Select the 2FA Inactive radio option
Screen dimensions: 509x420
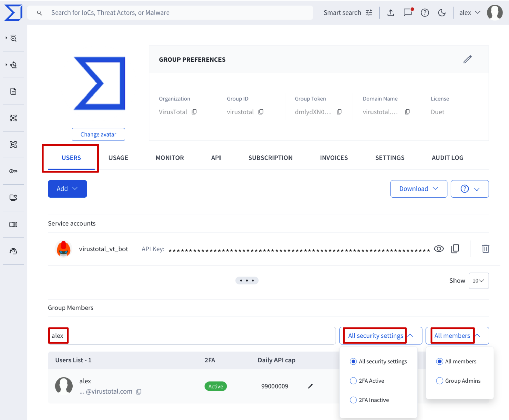[x=353, y=400]
